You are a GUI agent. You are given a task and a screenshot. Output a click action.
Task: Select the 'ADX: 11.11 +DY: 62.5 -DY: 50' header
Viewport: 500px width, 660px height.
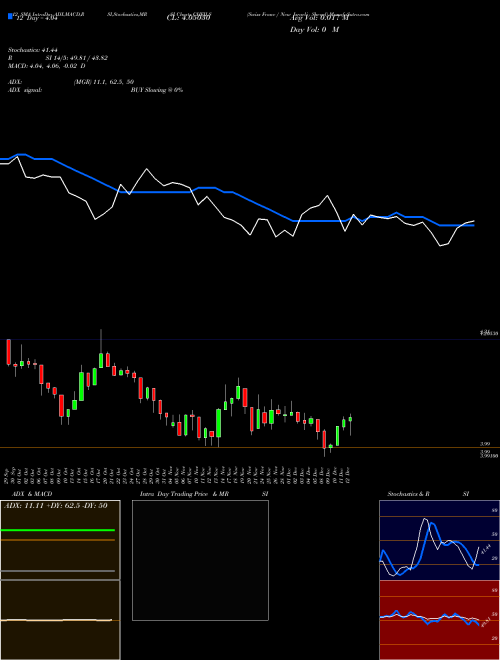tap(56, 506)
